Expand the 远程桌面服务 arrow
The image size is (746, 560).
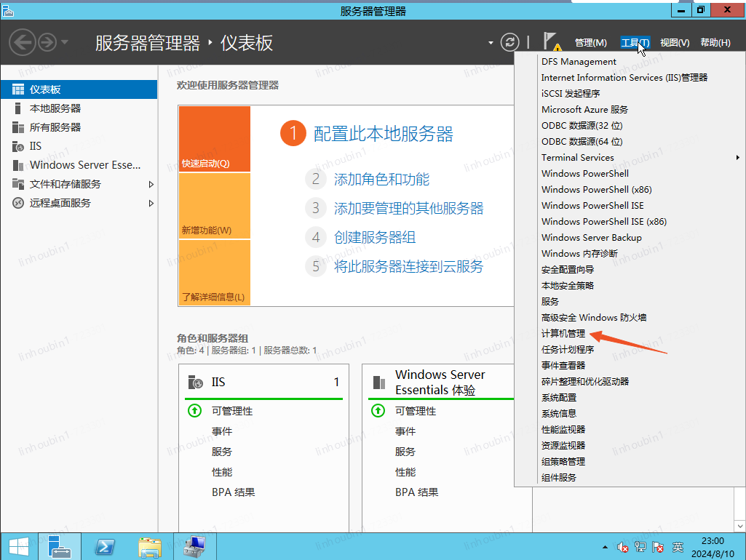coord(151,204)
